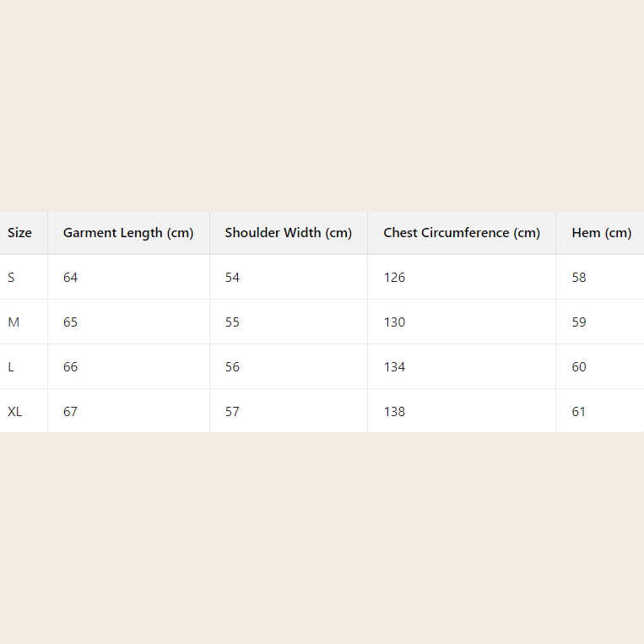Click hem value 61
This screenshot has width=644, height=644.
[x=579, y=412]
